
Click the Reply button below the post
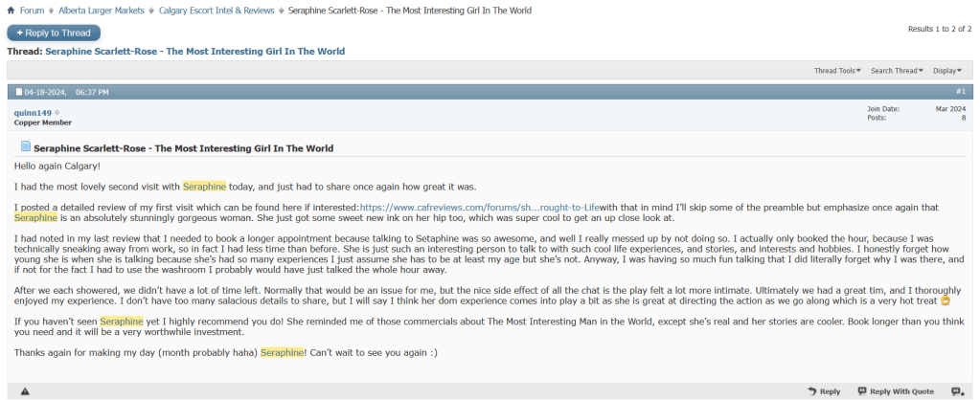click(824, 391)
